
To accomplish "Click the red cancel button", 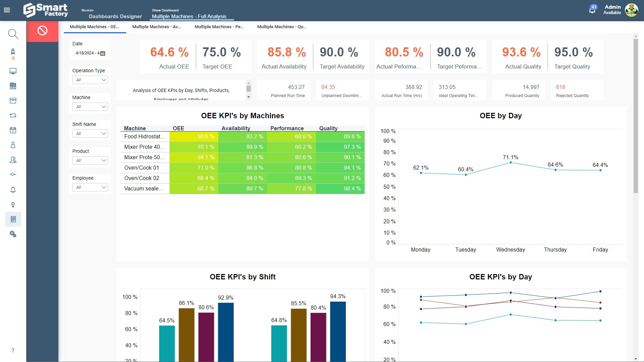I will tap(42, 31).
